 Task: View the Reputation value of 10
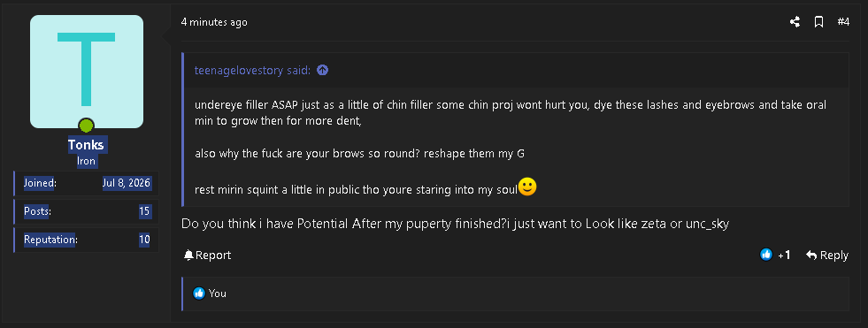coord(144,240)
